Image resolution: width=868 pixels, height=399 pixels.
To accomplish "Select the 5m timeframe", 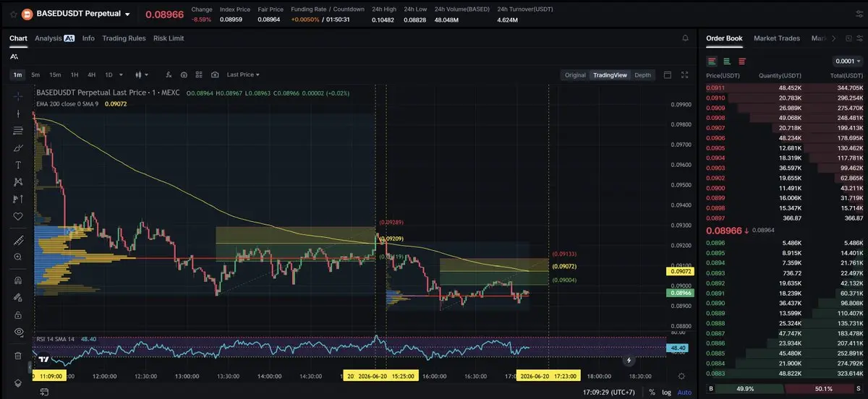I will click(x=35, y=74).
